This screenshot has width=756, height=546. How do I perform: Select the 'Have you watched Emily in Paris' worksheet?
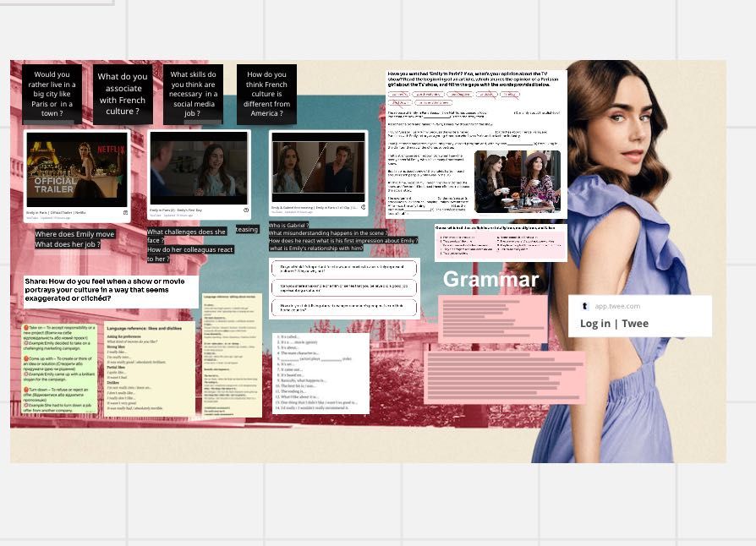click(476, 144)
